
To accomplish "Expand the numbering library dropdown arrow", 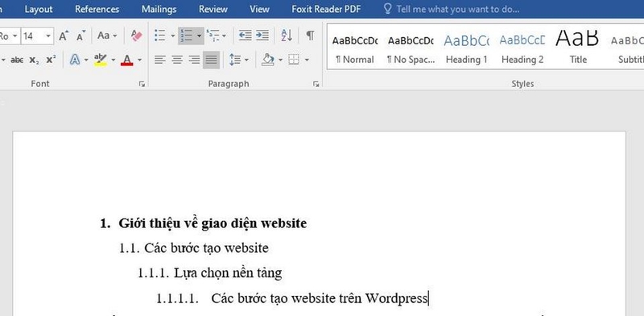I will click(199, 36).
